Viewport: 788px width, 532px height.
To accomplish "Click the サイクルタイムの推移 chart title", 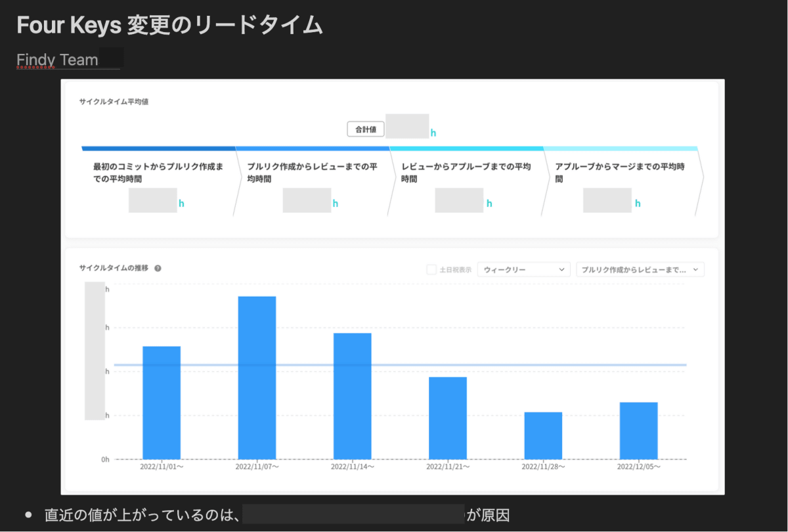I will coord(114,268).
